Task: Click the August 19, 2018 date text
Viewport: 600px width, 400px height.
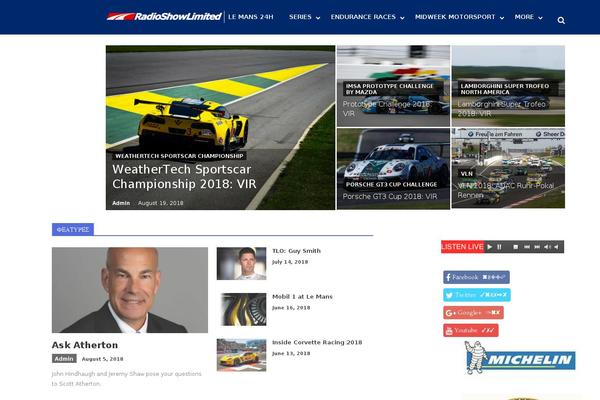Action: pyautogui.click(x=161, y=203)
